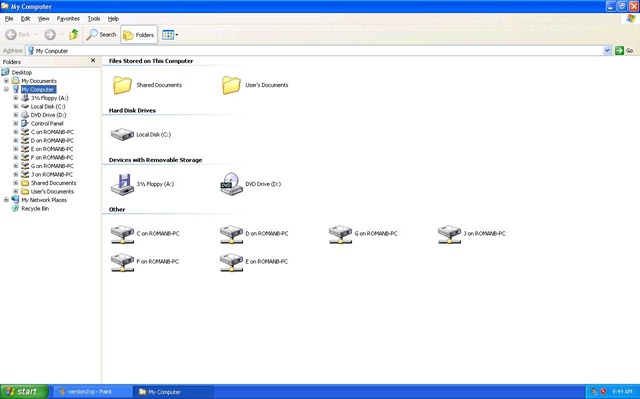Expand C on ROMANB-PC tree node

[16, 132]
